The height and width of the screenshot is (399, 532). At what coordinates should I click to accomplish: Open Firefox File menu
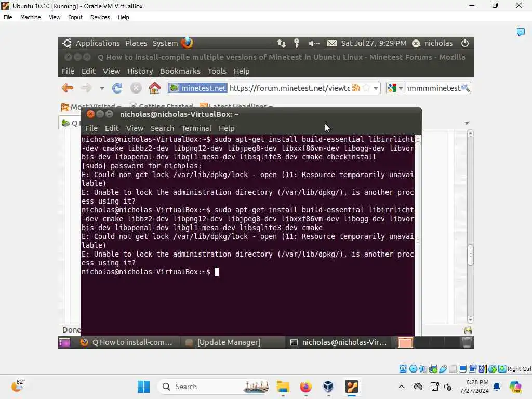pos(68,71)
